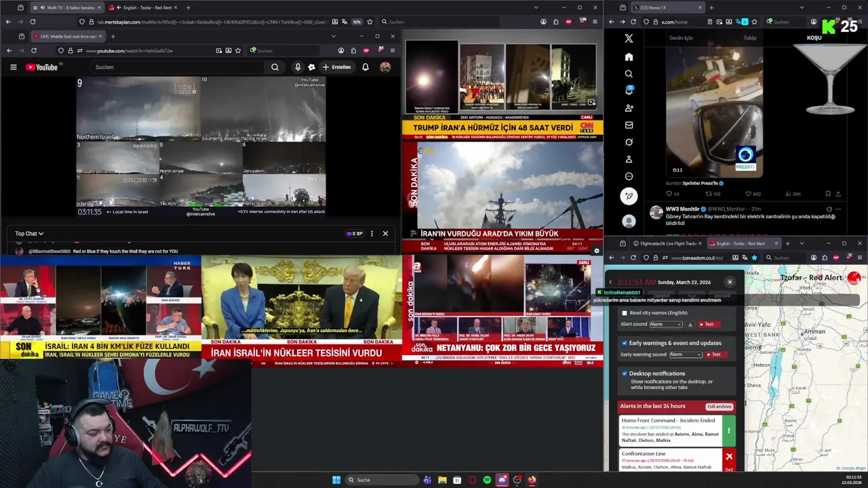
Task: Like the Sprinter Press video post
Action: (748, 194)
